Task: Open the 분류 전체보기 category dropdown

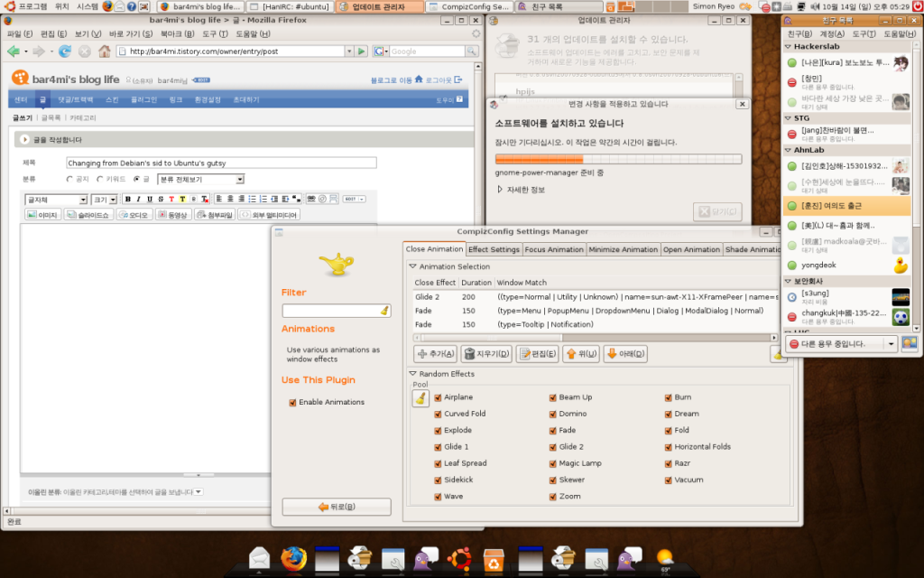Action: (x=200, y=180)
